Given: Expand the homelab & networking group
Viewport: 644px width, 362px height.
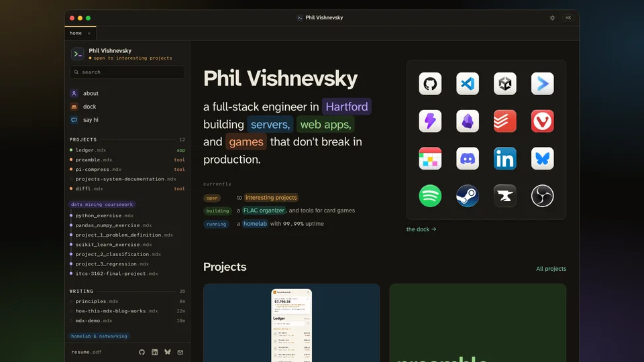Looking at the screenshot, I should click(99, 336).
